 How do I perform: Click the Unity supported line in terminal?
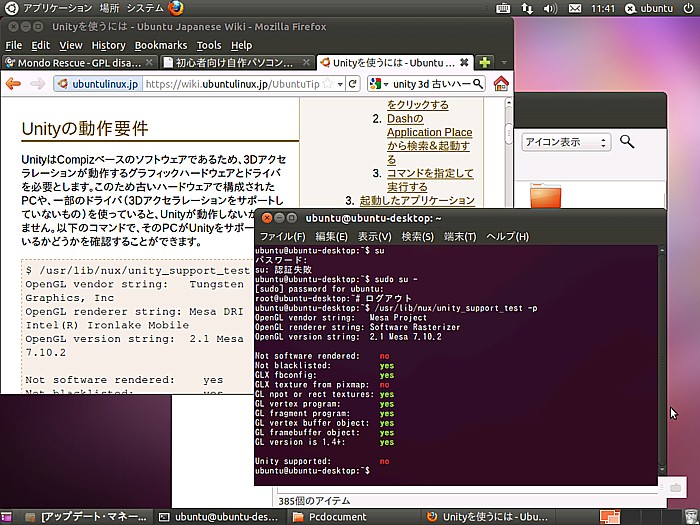322,461
